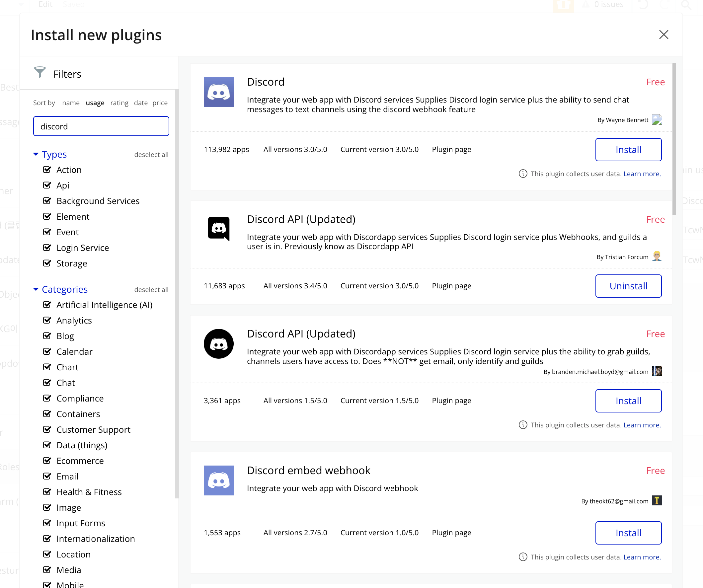Click theokt62's yellow T avatar

[x=657, y=501]
